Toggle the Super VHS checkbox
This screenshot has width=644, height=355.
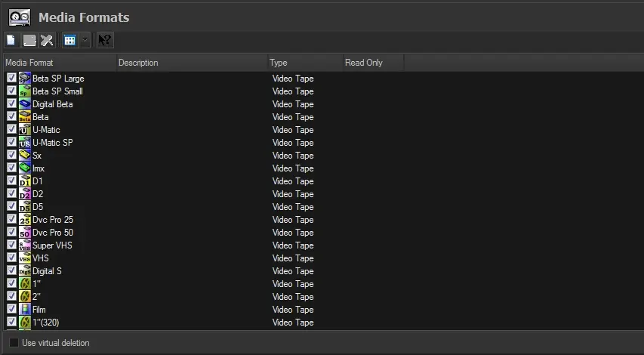11,245
